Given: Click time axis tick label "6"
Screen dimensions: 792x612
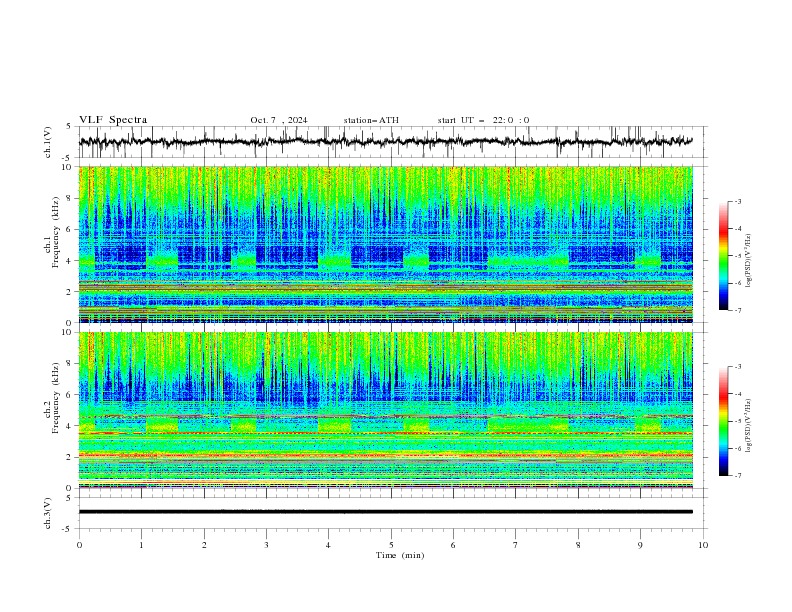Looking at the screenshot, I should pos(453,545).
